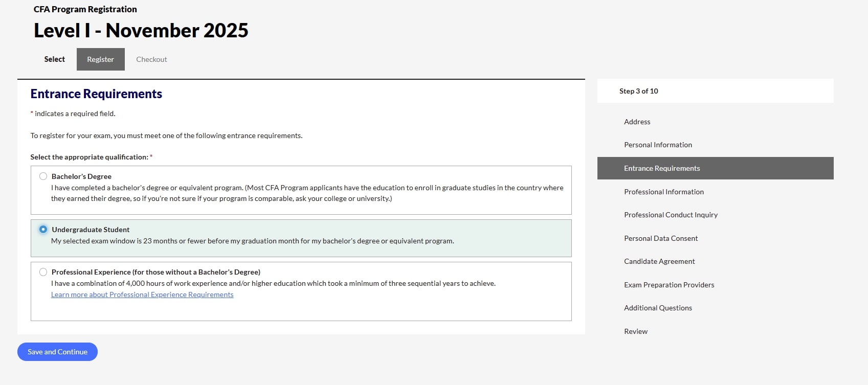Click the 'indicates a required field' note
868x385 pixels.
tap(73, 114)
